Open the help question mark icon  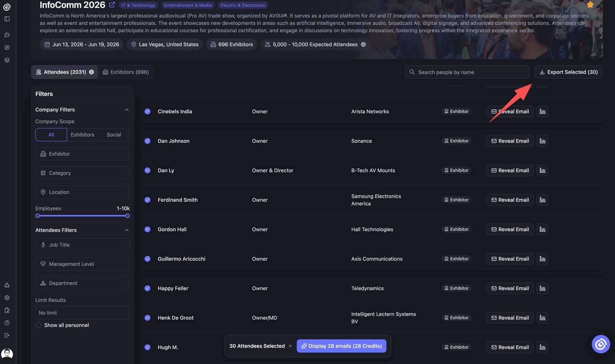point(7,323)
